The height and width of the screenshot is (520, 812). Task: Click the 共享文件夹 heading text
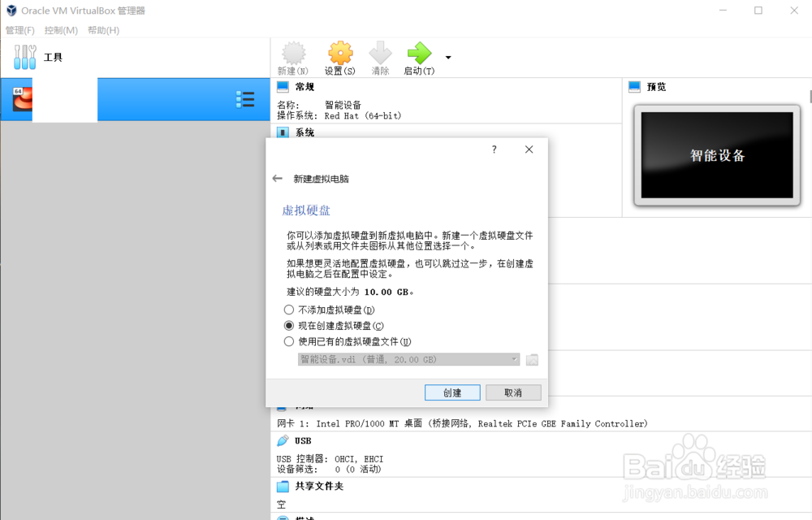(x=319, y=487)
